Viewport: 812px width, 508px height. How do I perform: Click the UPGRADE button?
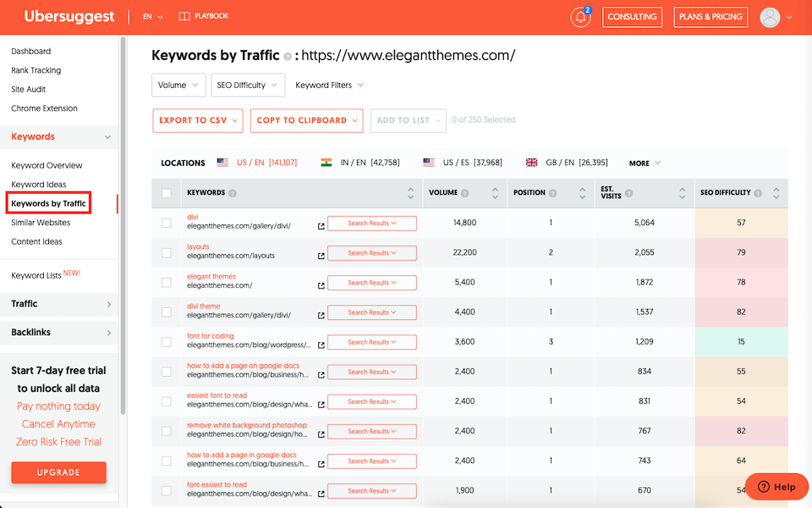pos(58,472)
